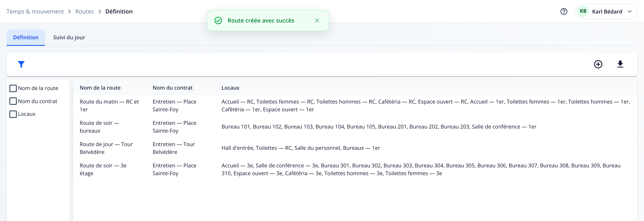Click the Définition breadcrumb
Screen dimensions: 644x221
point(119,11)
